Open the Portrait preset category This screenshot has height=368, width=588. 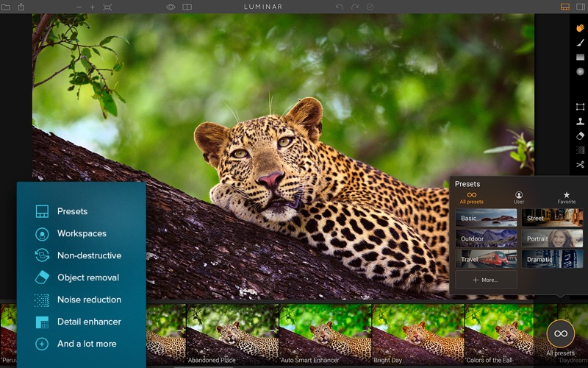(x=552, y=238)
